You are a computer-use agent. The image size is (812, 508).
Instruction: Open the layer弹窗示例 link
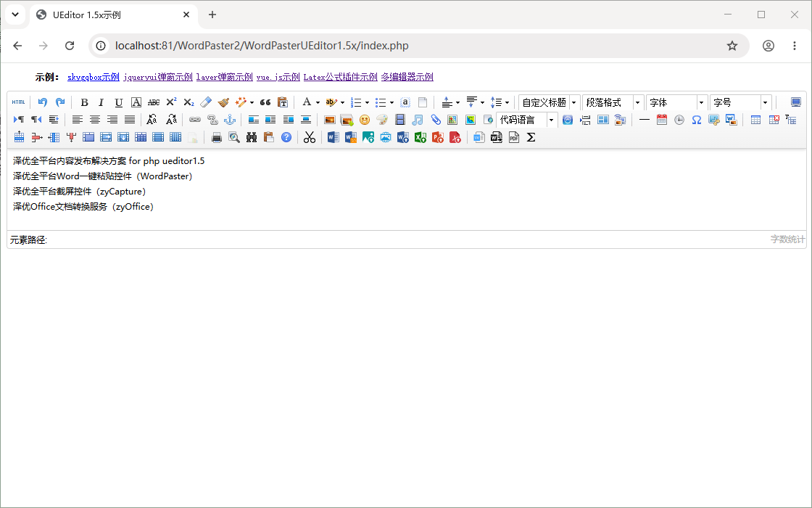pos(224,77)
